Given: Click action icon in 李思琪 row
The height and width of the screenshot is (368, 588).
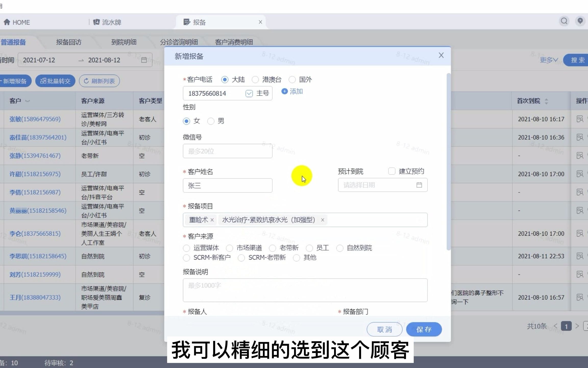Looking at the screenshot, I should (580, 256).
